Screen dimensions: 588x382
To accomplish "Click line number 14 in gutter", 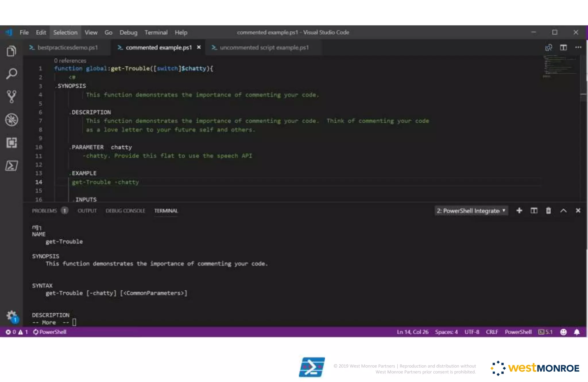I will 38,182.
